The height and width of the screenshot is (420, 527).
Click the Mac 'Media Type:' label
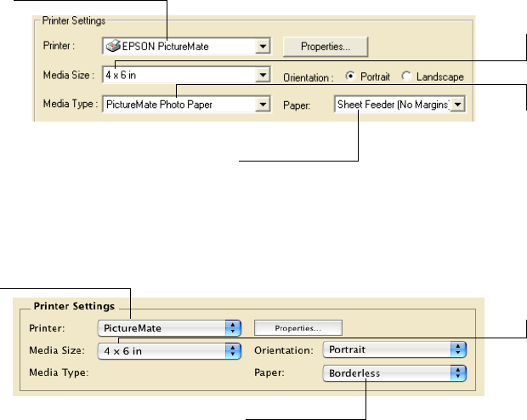(59, 372)
